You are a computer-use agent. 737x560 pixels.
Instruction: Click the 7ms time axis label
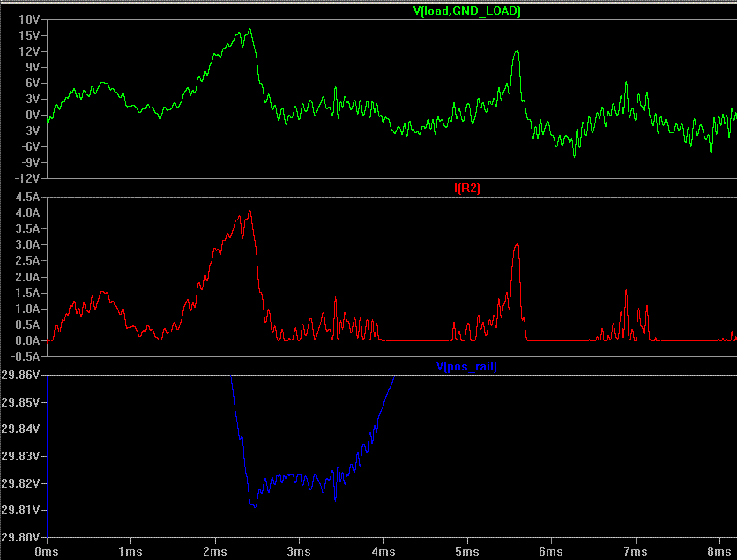coord(636,551)
